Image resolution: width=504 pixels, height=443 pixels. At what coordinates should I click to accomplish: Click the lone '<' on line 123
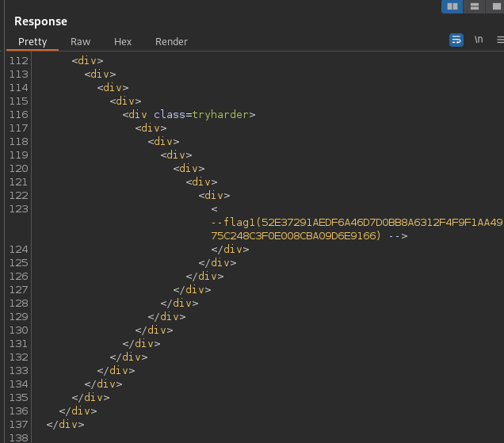pyautogui.click(x=215, y=209)
